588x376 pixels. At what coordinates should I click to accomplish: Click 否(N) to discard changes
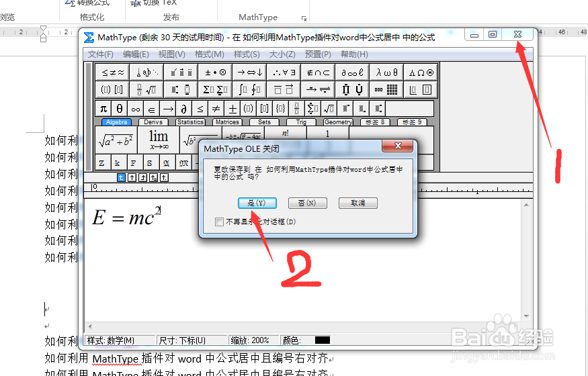(x=308, y=203)
